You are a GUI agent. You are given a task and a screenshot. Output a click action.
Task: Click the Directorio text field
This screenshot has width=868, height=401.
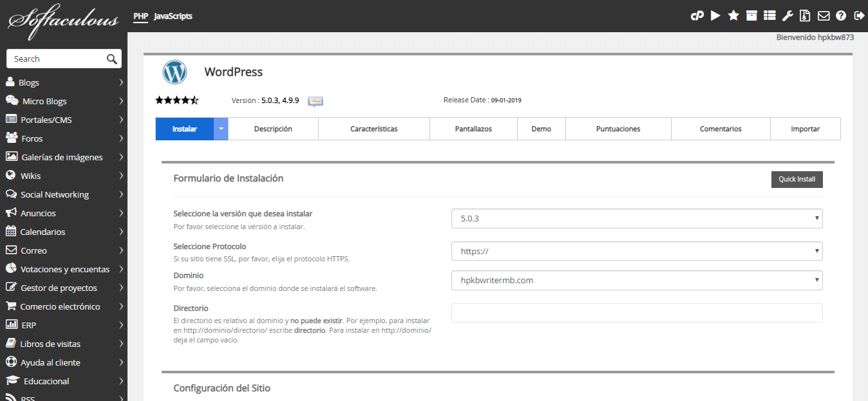click(x=637, y=313)
